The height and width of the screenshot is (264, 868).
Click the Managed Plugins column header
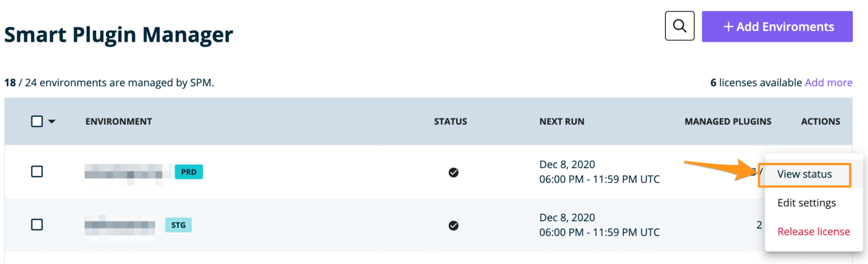pos(728,121)
